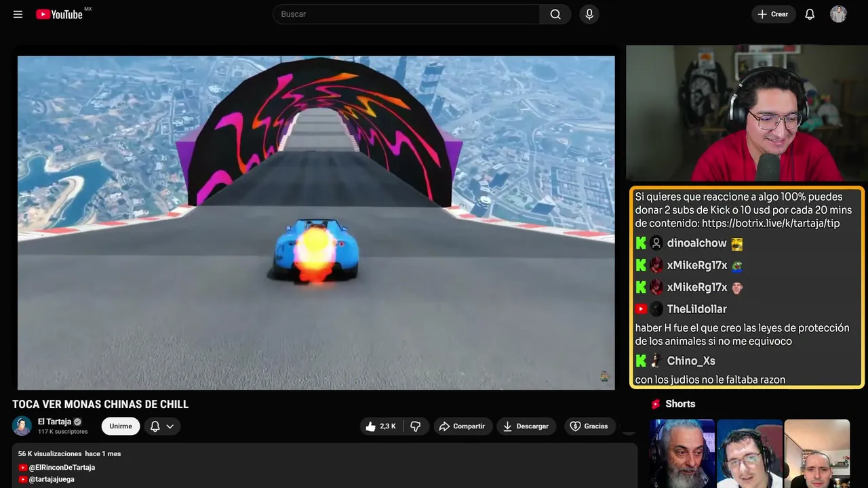Click the botrix.live tip URL in chat
The image size is (868, 488).
click(x=771, y=223)
